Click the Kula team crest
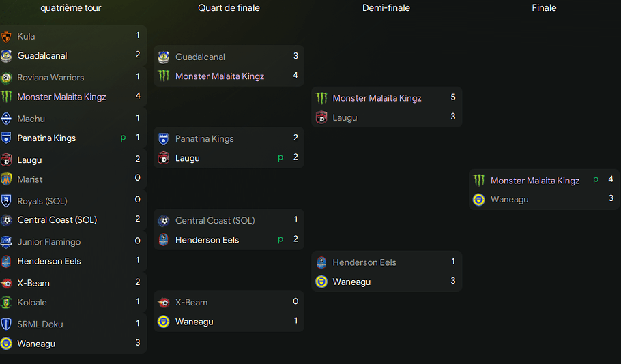The width and height of the screenshot is (621, 364). point(7,36)
